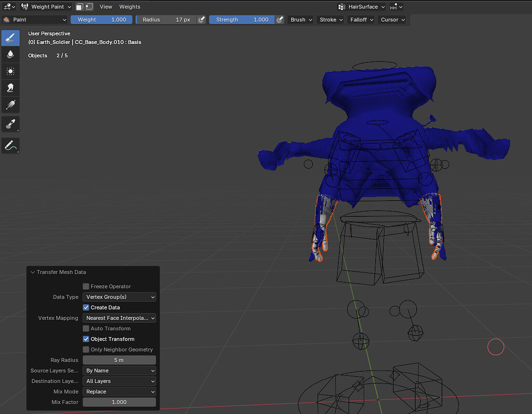Open the Weight Paint mode dropdown
This screenshot has width=532, height=414.
(x=46, y=7)
